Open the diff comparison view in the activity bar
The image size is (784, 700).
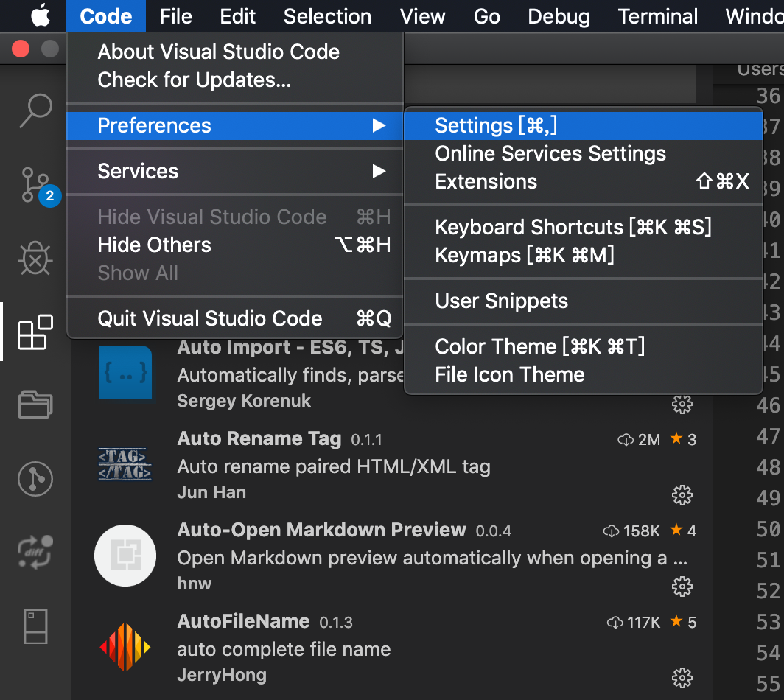pyautogui.click(x=35, y=550)
